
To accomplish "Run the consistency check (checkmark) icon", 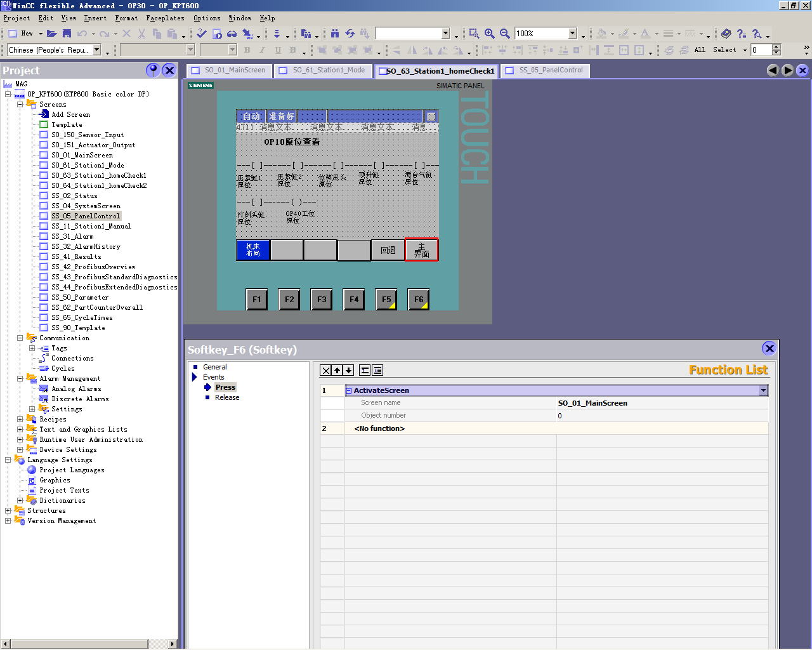I will click(x=202, y=34).
